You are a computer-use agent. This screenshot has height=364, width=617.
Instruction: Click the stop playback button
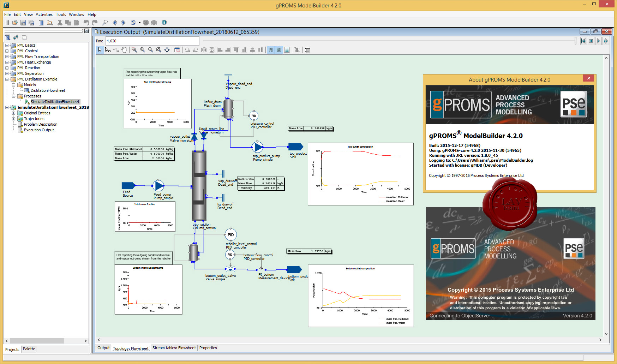coord(591,41)
